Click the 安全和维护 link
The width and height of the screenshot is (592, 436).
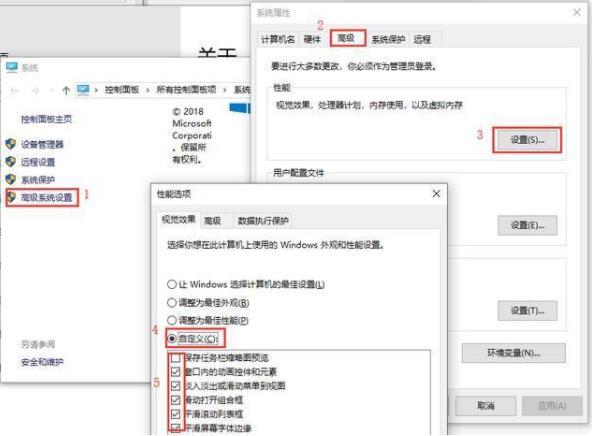(x=42, y=362)
